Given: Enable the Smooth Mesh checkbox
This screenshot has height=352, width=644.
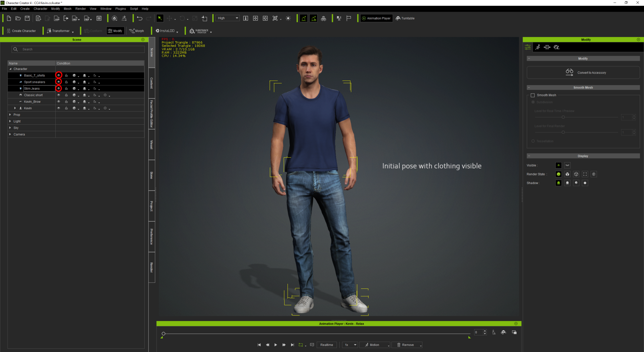Looking at the screenshot, I should click(533, 95).
